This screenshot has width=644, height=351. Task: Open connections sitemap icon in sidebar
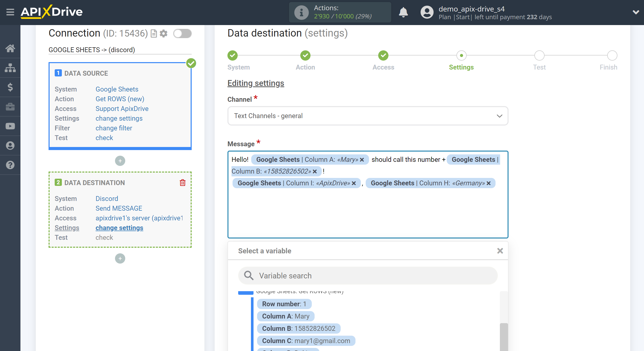(x=10, y=68)
